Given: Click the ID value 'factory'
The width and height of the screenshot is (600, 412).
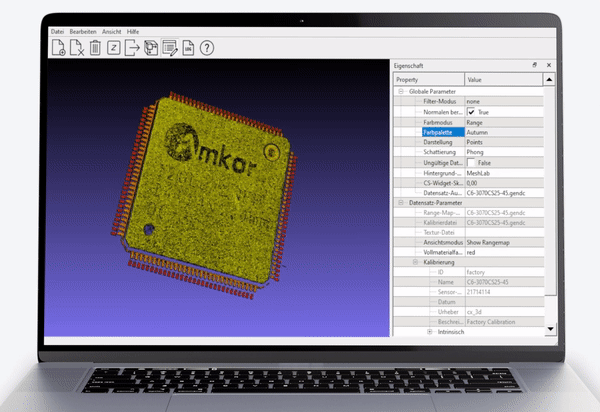Looking at the screenshot, I should tap(476, 272).
